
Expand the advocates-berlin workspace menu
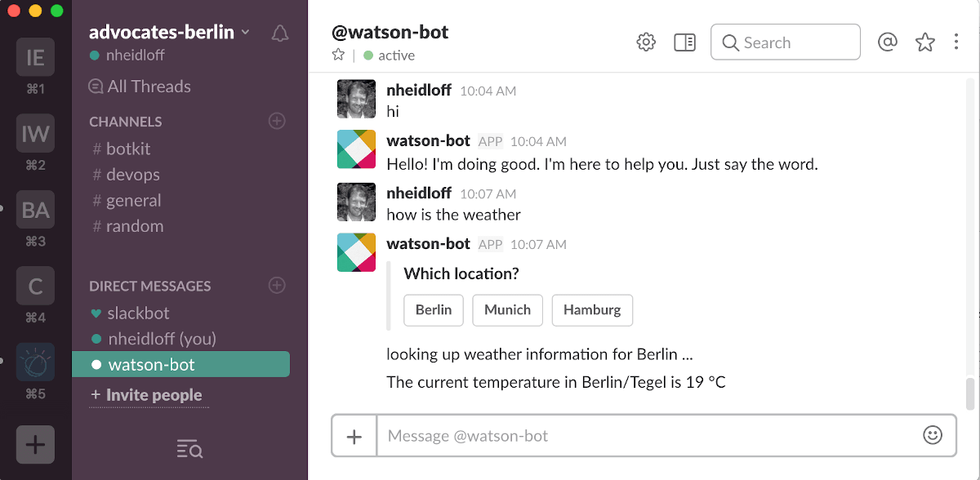coord(171,33)
